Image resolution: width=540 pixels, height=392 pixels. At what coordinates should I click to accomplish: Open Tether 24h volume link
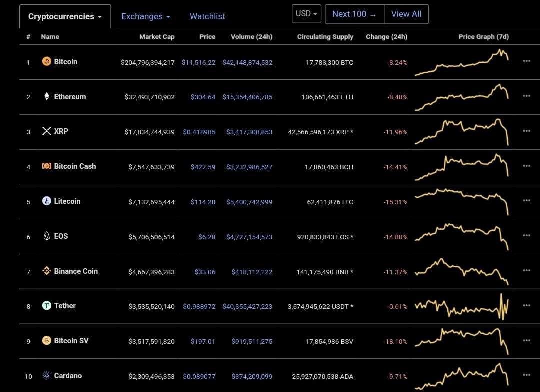click(247, 307)
